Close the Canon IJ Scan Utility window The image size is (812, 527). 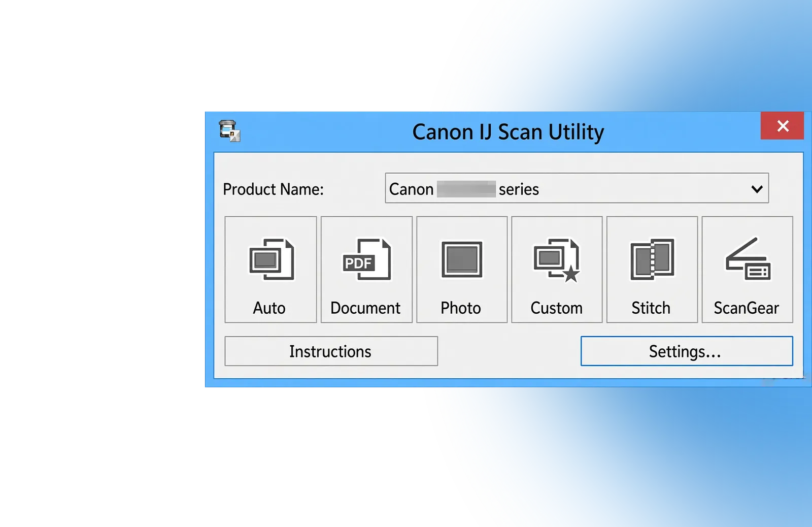(782, 125)
